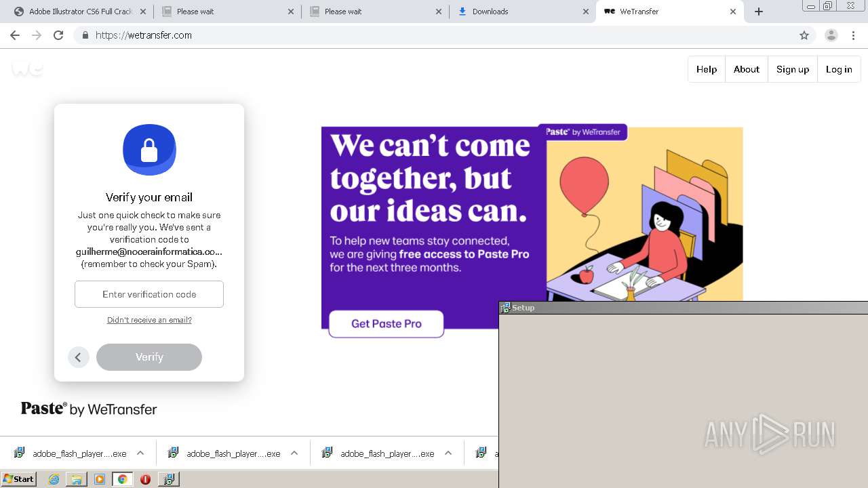The image size is (868, 488).
Task: Go back in browser history
Action: (x=15, y=35)
